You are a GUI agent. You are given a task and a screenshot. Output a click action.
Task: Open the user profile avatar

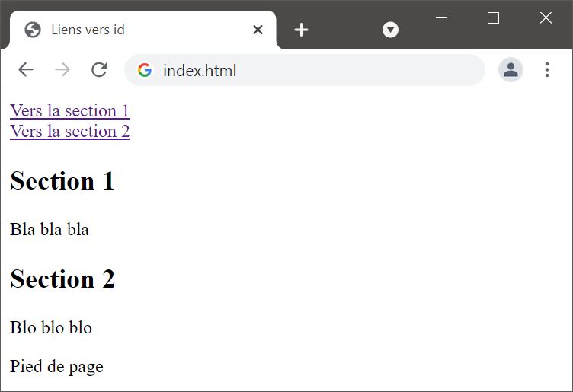click(511, 69)
